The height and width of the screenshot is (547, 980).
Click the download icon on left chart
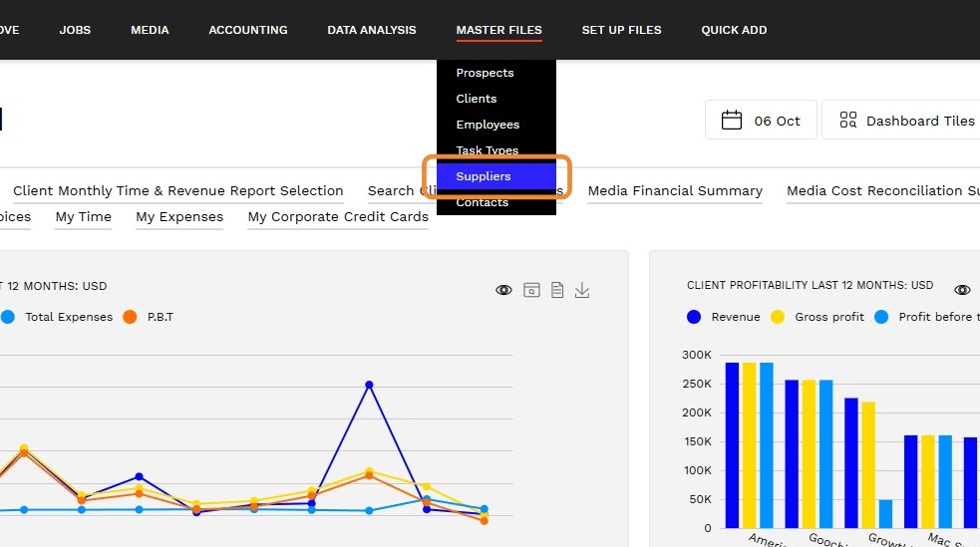tap(582, 290)
